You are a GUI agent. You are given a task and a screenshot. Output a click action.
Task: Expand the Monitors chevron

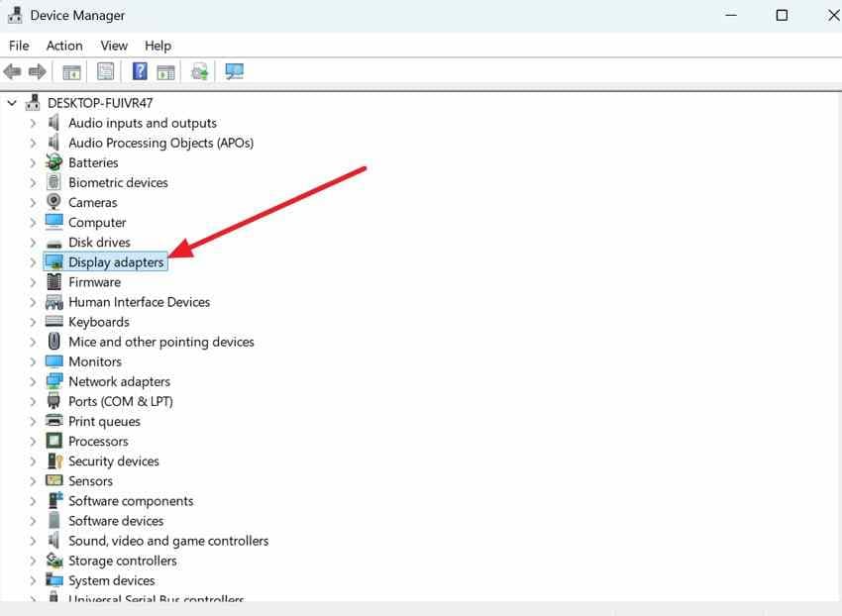(x=34, y=361)
